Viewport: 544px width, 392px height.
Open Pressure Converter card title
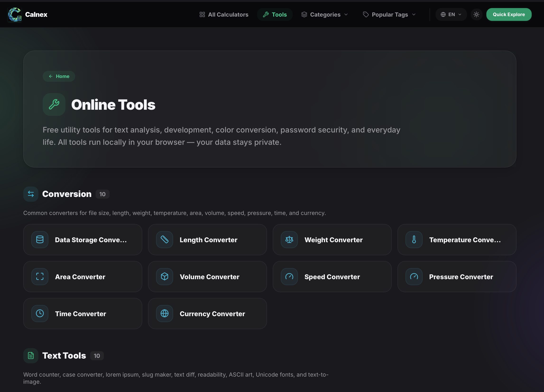(461, 277)
